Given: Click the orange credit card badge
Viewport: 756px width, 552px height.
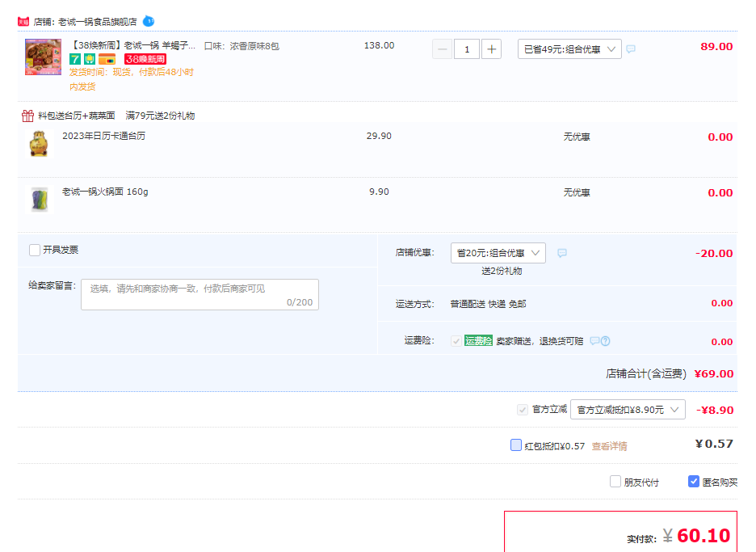Looking at the screenshot, I should pyautogui.click(x=107, y=59).
